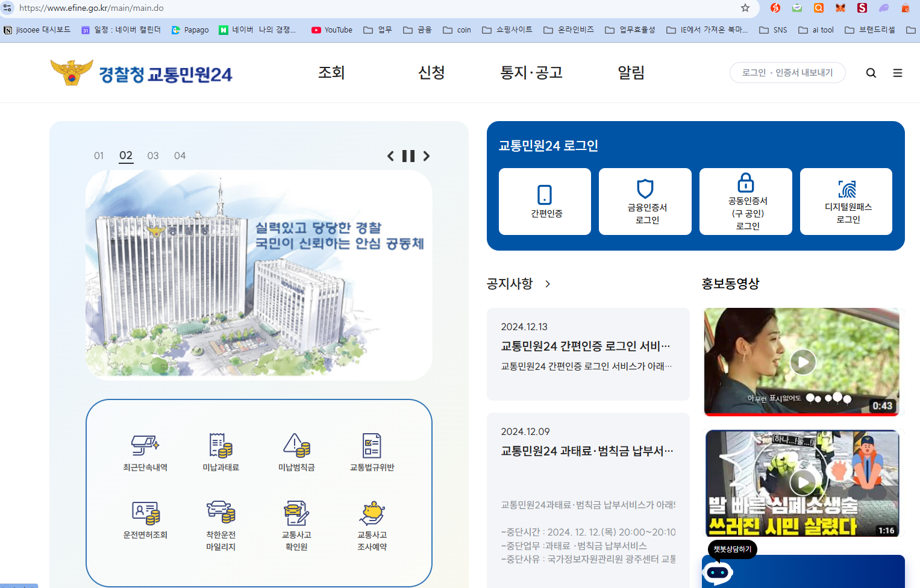Screen dimensions: 920x588
Task: Open IE에서 가져온 북마크 folder
Action: (x=707, y=30)
